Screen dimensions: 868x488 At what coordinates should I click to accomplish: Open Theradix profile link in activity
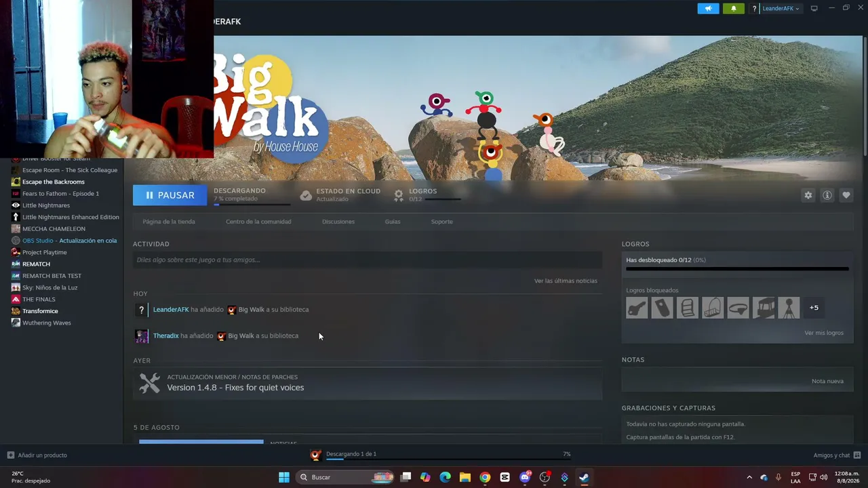(166, 336)
